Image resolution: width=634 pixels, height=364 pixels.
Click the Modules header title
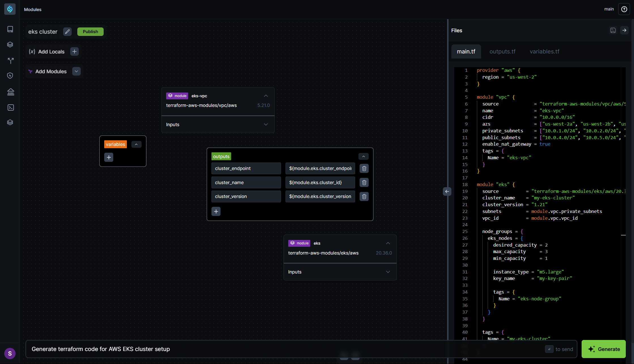point(33,9)
